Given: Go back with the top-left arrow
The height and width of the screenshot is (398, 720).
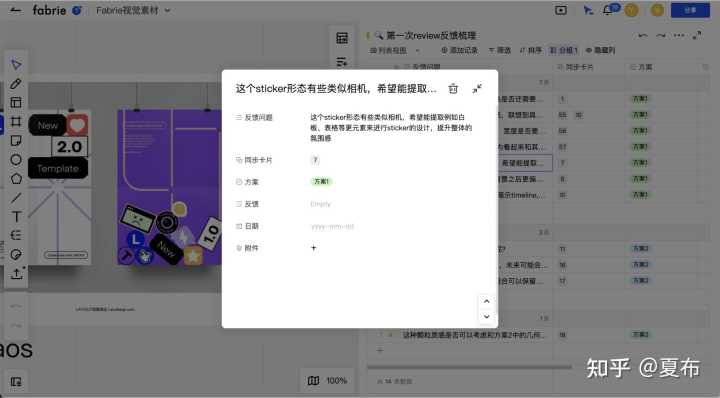Looking at the screenshot, I should (15, 10).
